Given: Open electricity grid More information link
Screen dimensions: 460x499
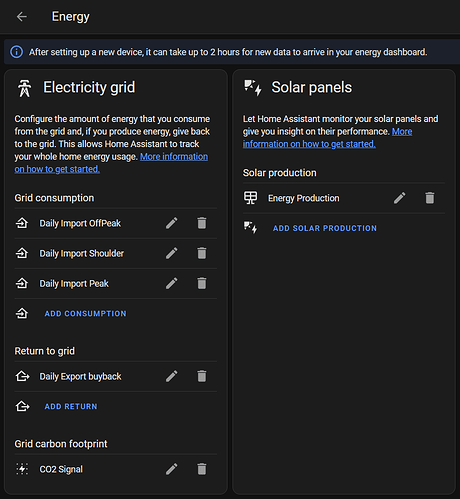Looking at the screenshot, I should 111,163.
